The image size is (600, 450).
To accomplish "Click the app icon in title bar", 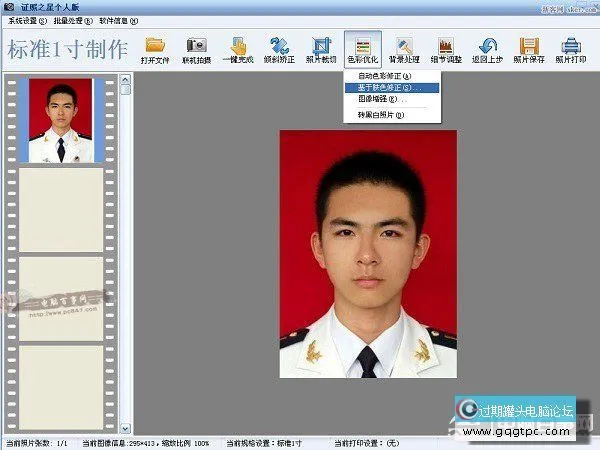I will pyautogui.click(x=9, y=7).
